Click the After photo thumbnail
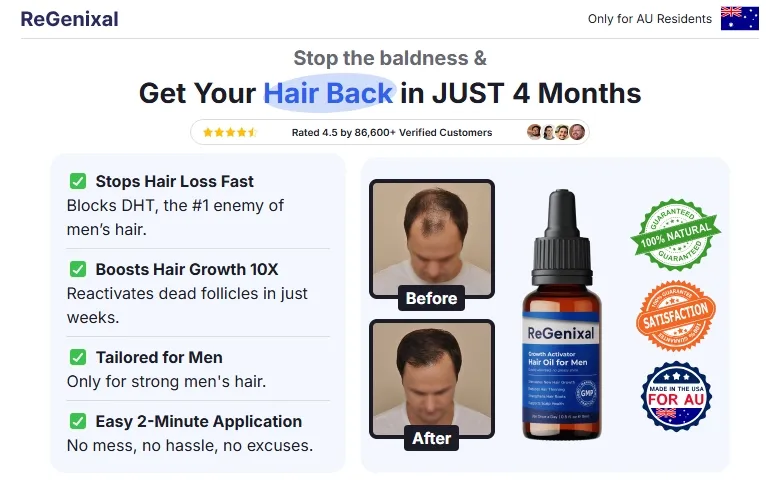 432,379
